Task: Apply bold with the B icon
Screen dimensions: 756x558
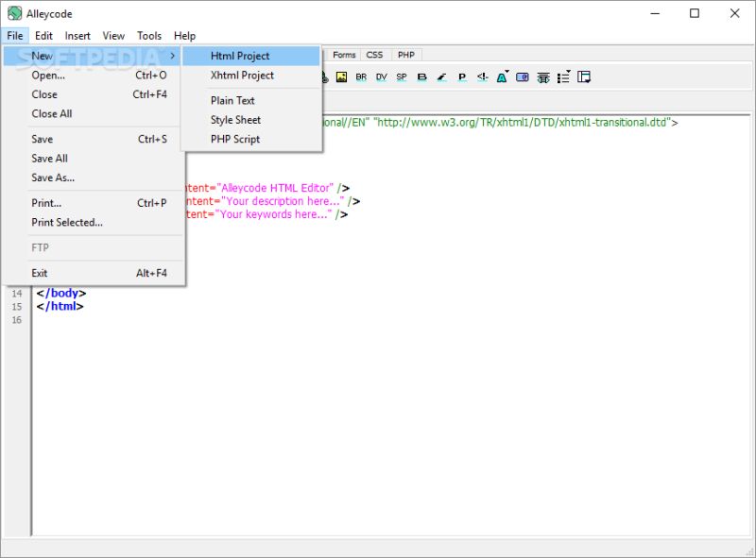Action: point(421,77)
